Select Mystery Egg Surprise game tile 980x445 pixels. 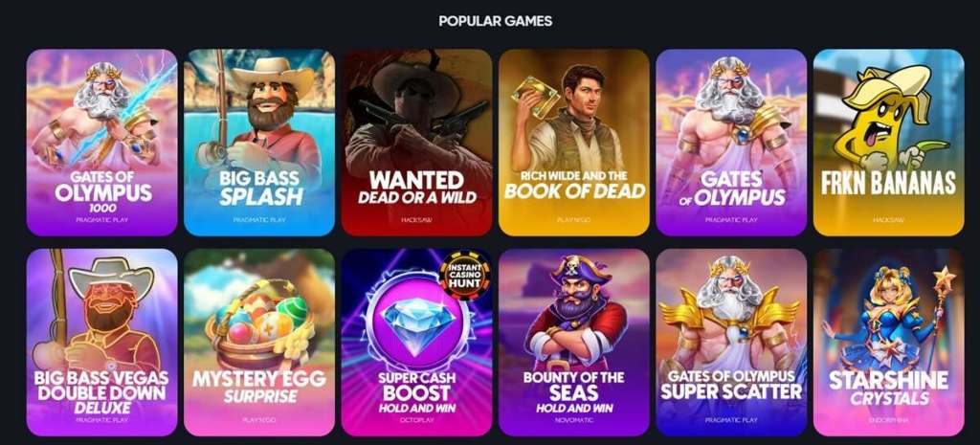pyautogui.click(x=259, y=343)
